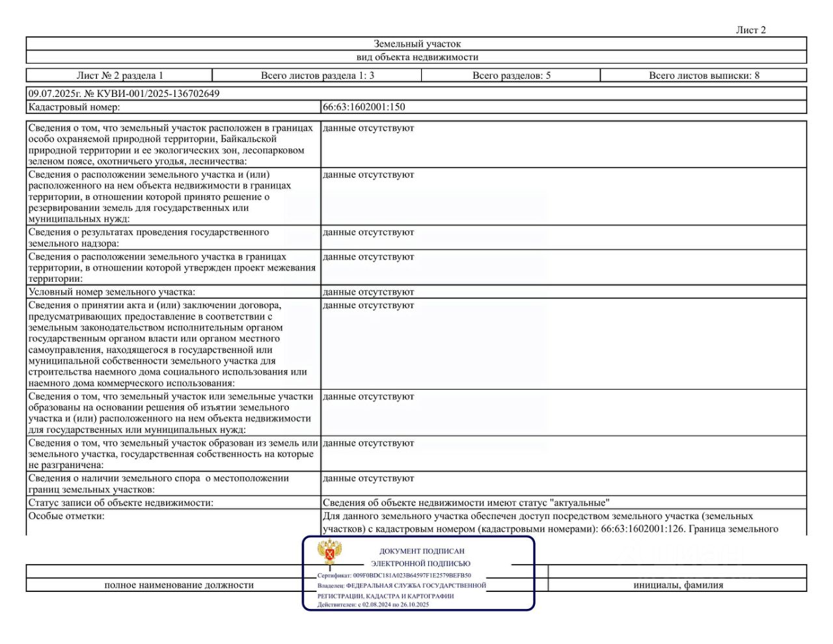Click the signature validity dates line

(373, 604)
